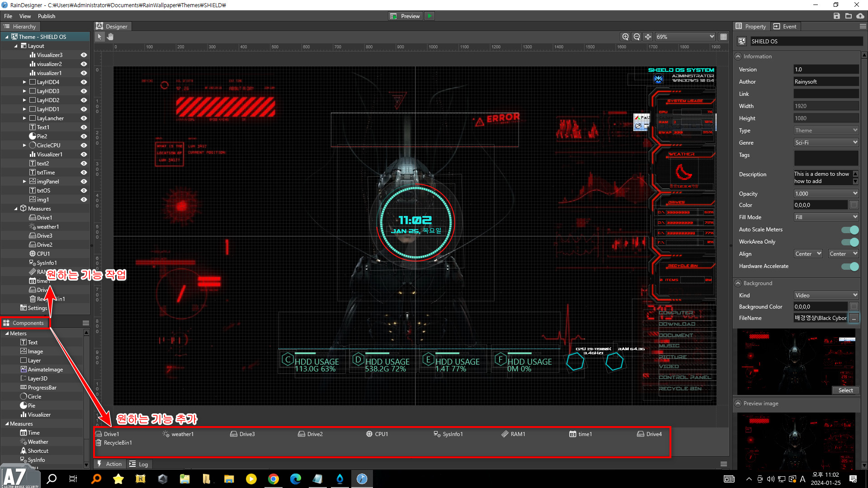Expand the imgPanel tree node
868x488 pixels.
point(24,181)
